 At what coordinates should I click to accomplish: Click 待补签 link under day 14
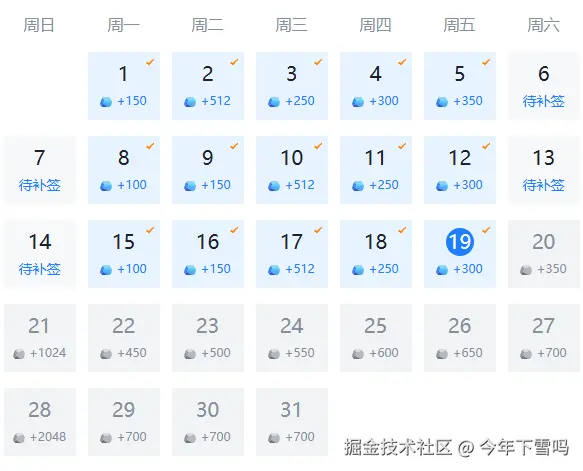click(40, 269)
